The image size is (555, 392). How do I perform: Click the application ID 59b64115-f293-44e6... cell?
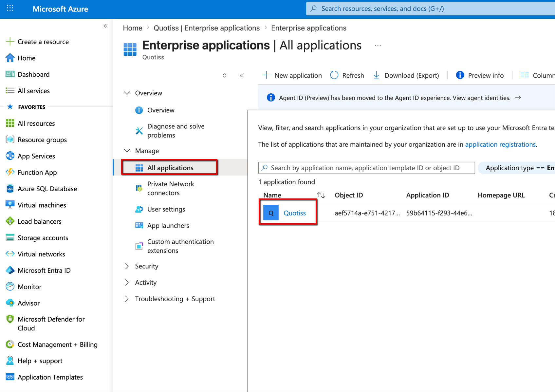click(x=439, y=213)
